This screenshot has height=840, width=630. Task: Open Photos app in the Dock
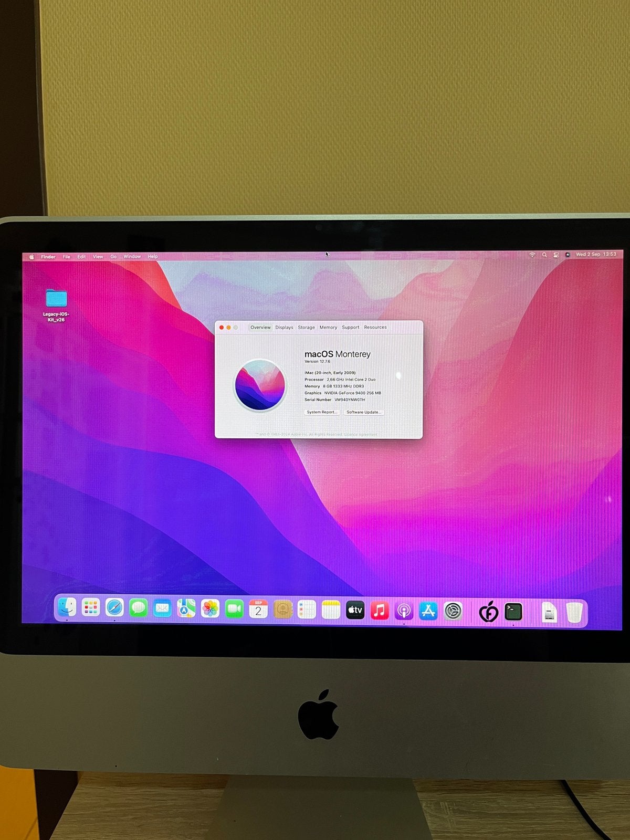[x=210, y=609]
